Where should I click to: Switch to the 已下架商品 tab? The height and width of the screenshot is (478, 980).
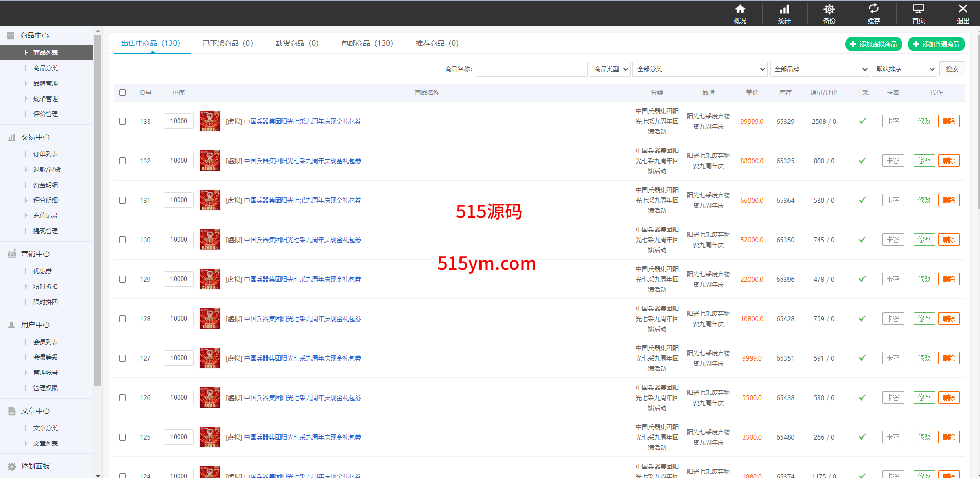click(227, 43)
